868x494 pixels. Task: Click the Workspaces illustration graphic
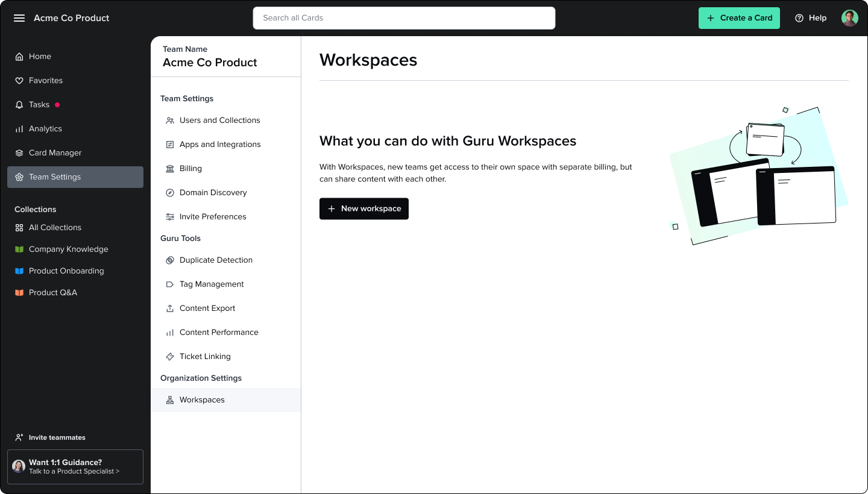point(758,176)
